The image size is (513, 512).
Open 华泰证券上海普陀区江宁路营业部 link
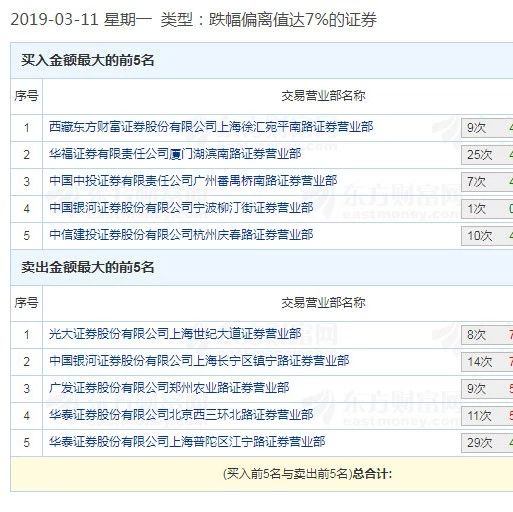(x=187, y=442)
